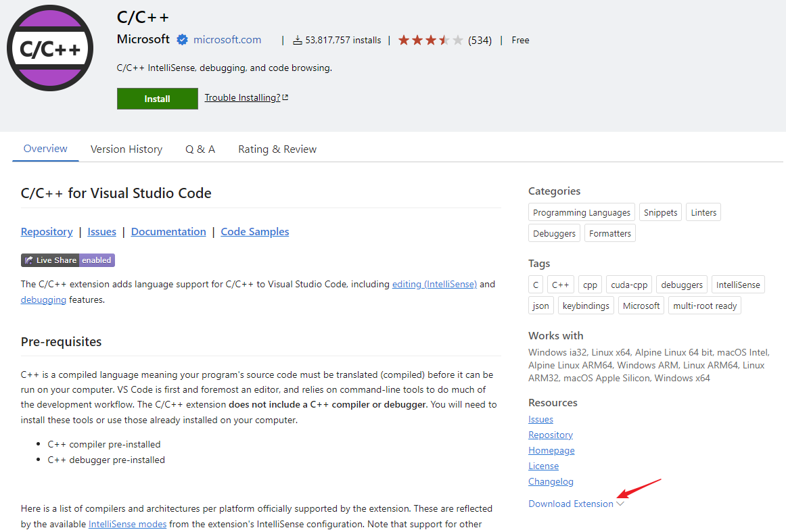This screenshot has height=532, width=786.
Task: Click the C++ tag
Action: tap(561, 285)
